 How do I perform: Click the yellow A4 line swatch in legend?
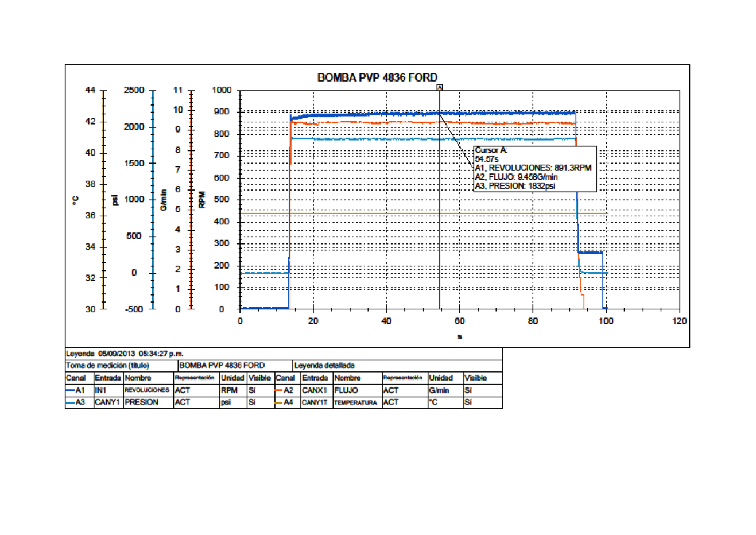click(x=280, y=402)
